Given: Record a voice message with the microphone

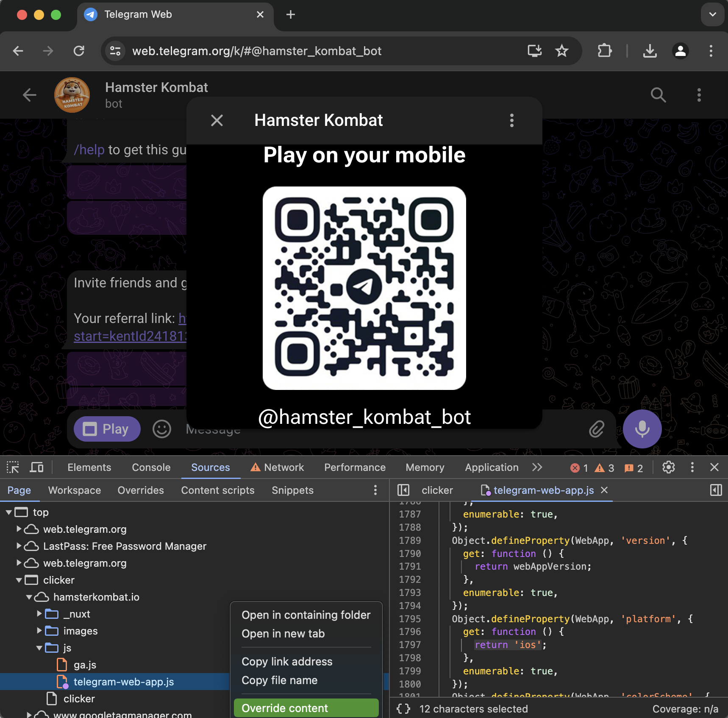Looking at the screenshot, I should tap(642, 429).
